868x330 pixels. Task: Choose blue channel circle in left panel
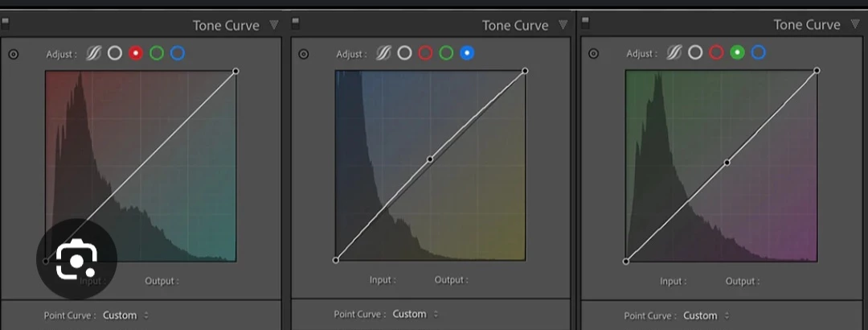(x=177, y=53)
